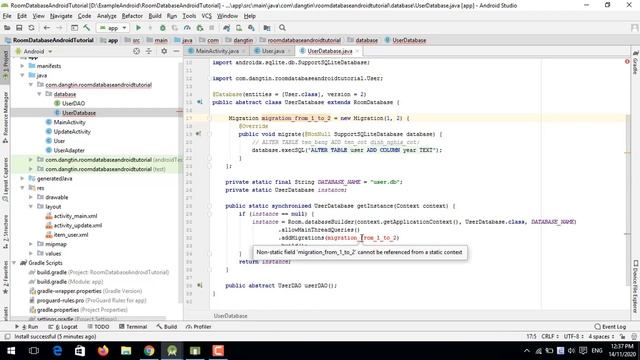Open the File menu
Image resolution: width=640 pixels, height=360 pixels.
[x=7, y=16]
